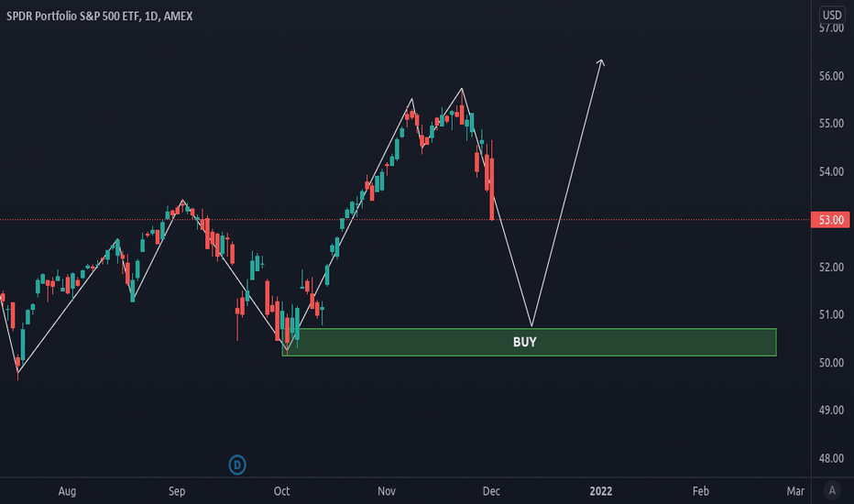The image size is (854, 504).
Task: Click the 2022 label on time axis
Action: 601,491
